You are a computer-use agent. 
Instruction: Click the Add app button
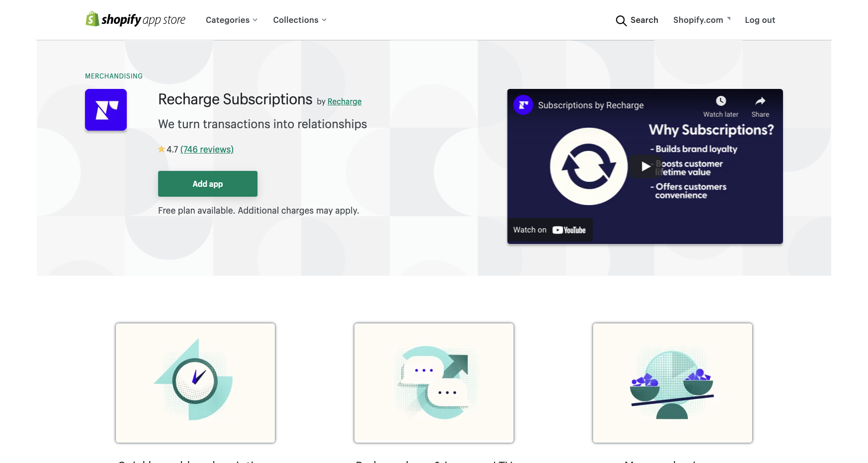pyautogui.click(x=208, y=184)
